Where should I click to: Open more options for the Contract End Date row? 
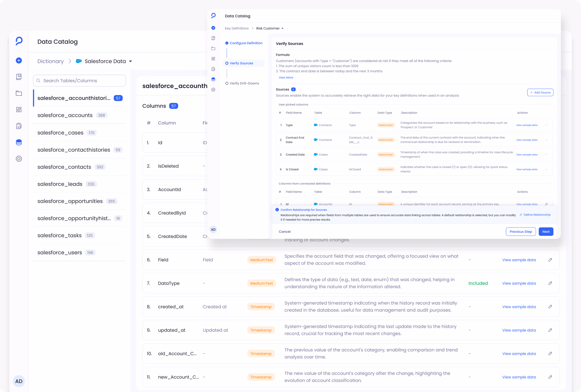[x=546, y=140]
